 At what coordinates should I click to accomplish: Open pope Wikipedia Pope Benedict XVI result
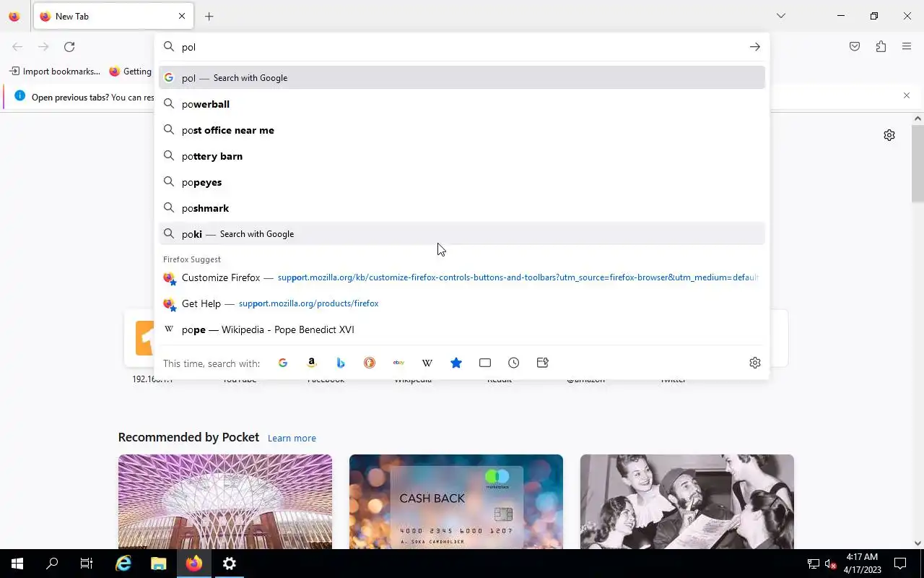[x=462, y=329]
